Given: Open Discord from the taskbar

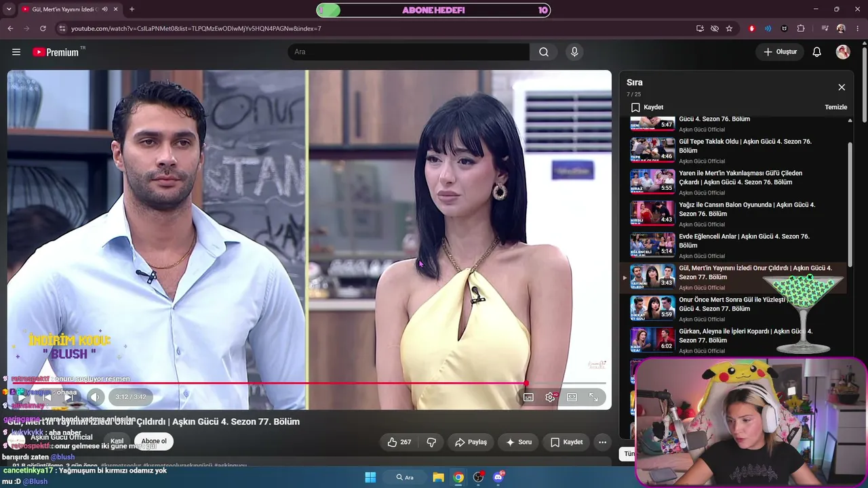Looking at the screenshot, I should (498, 477).
